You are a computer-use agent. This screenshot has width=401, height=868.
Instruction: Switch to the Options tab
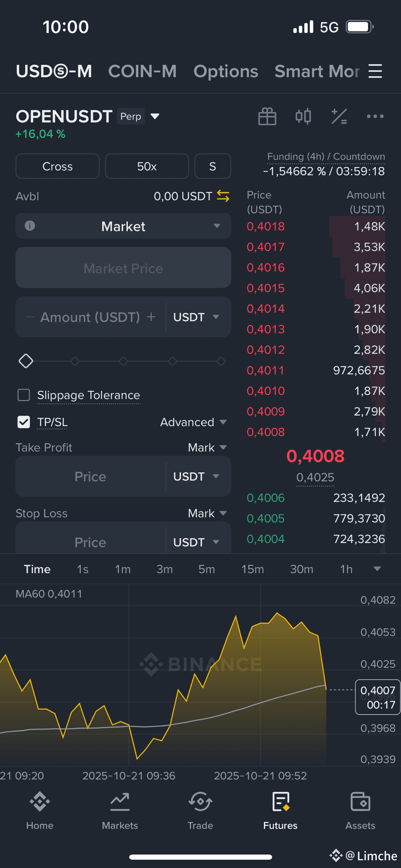point(226,72)
